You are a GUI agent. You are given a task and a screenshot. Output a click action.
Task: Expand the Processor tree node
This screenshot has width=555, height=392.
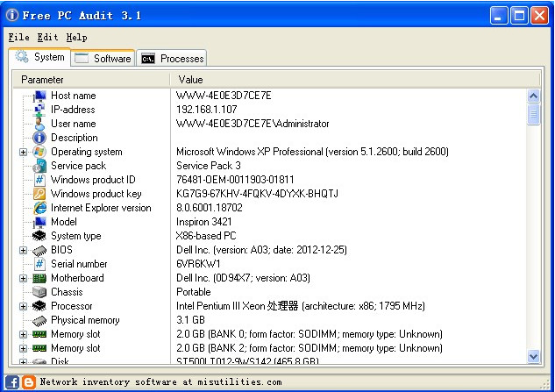23,306
